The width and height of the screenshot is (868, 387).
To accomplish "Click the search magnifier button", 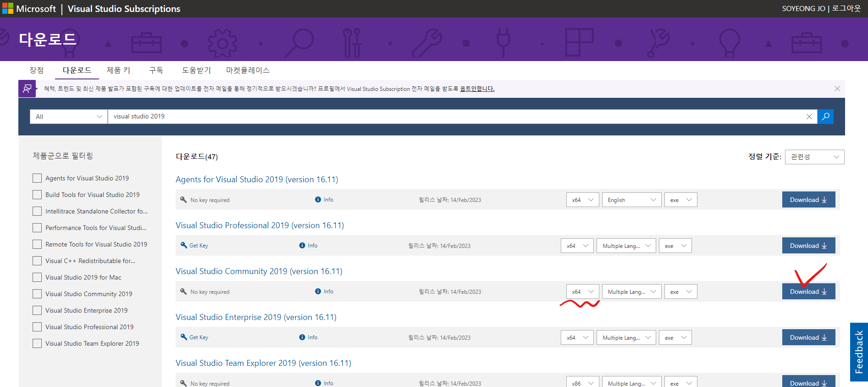I will [x=826, y=117].
